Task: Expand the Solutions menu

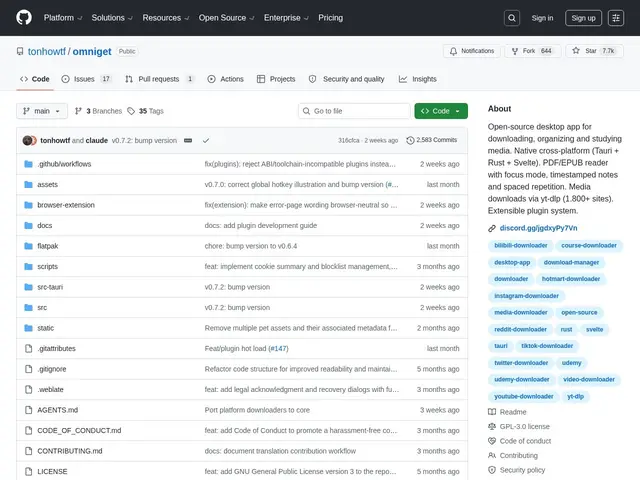Action: (112, 18)
